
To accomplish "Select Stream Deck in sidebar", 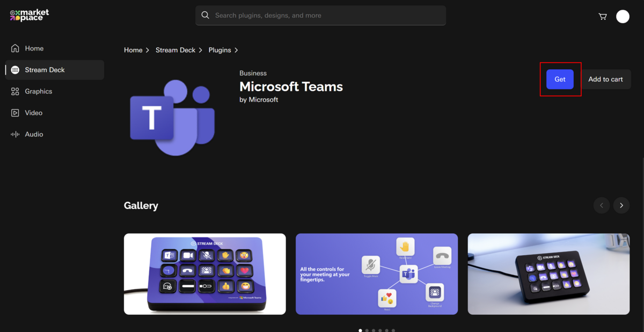I will (x=55, y=70).
